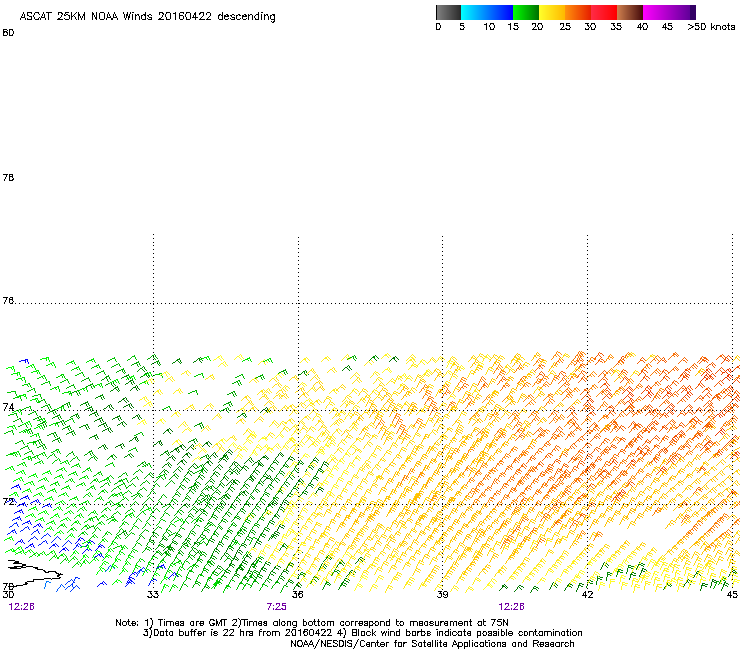This screenshot has height=650, width=740.
Task: Click latitude label 80 at top left
Action: click(x=8, y=33)
